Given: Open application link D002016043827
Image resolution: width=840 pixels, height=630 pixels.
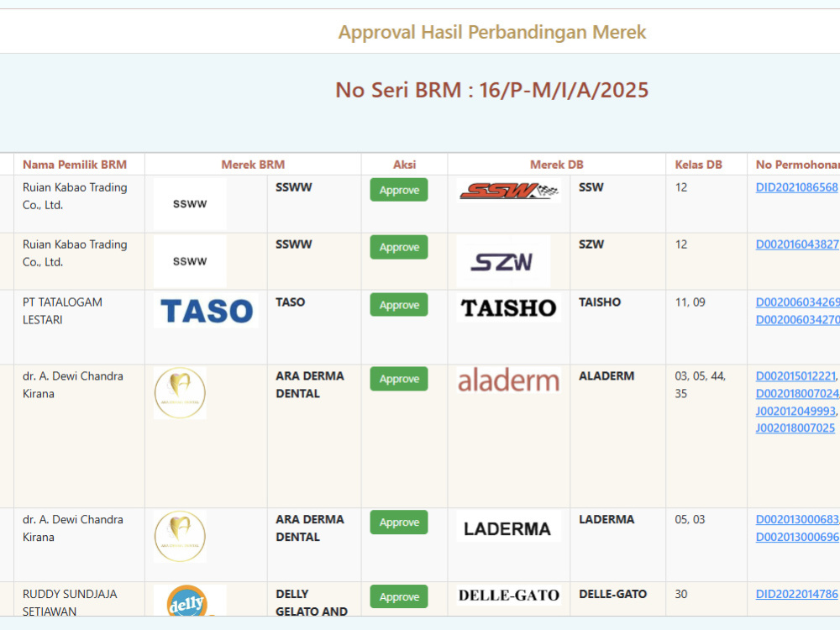Looking at the screenshot, I should click(x=797, y=244).
